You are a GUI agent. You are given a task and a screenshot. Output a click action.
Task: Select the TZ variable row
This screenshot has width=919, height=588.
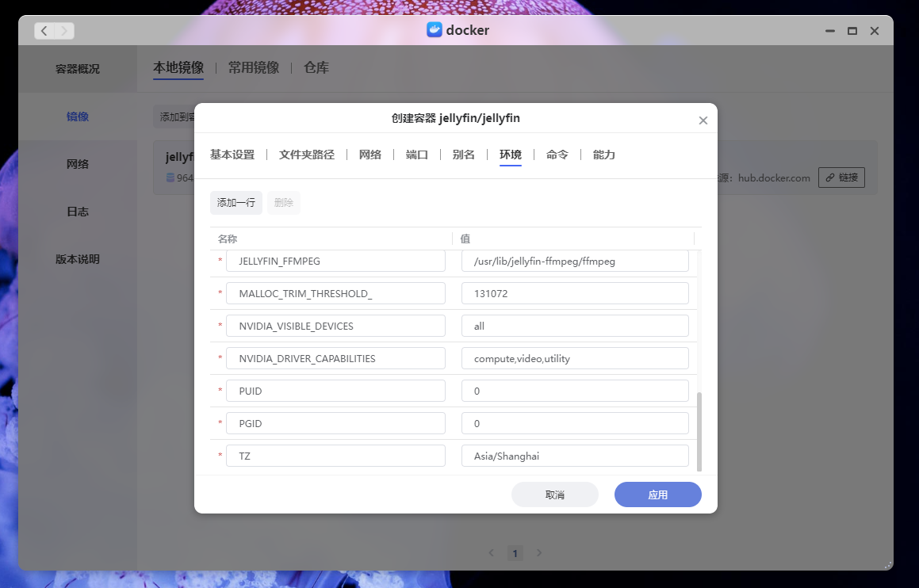[x=335, y=455]
